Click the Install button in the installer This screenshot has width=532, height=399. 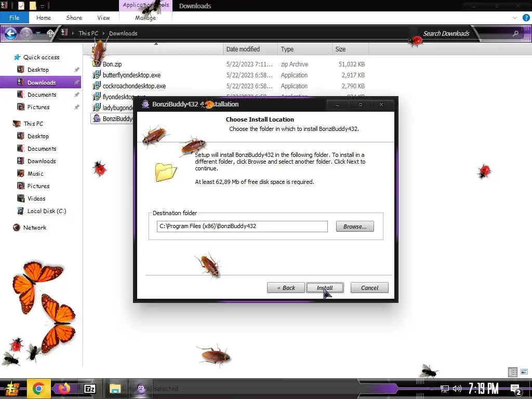click(x=325, y=288)
